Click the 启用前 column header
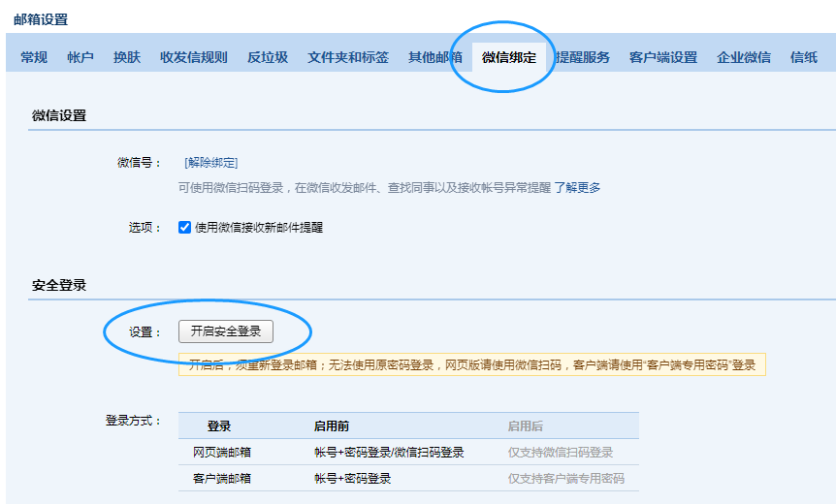This screenshot has height=504, width=836. (332, 426)
